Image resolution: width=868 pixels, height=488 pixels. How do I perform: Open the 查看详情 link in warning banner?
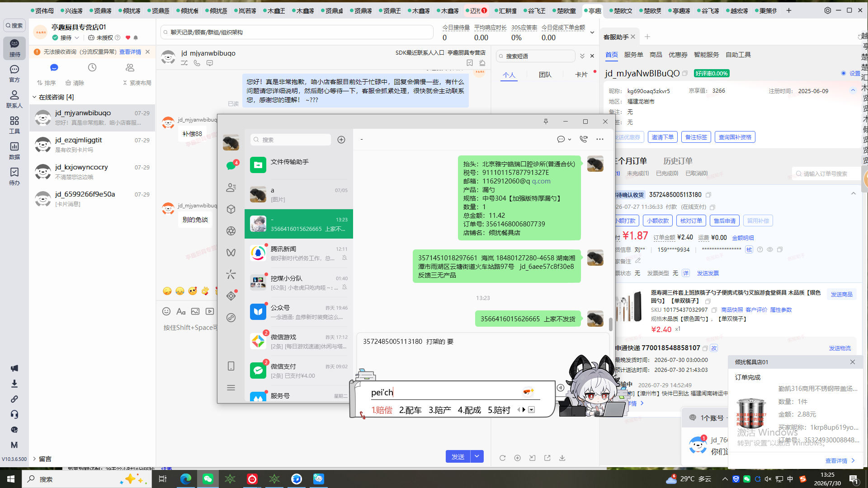click(130, 52)
